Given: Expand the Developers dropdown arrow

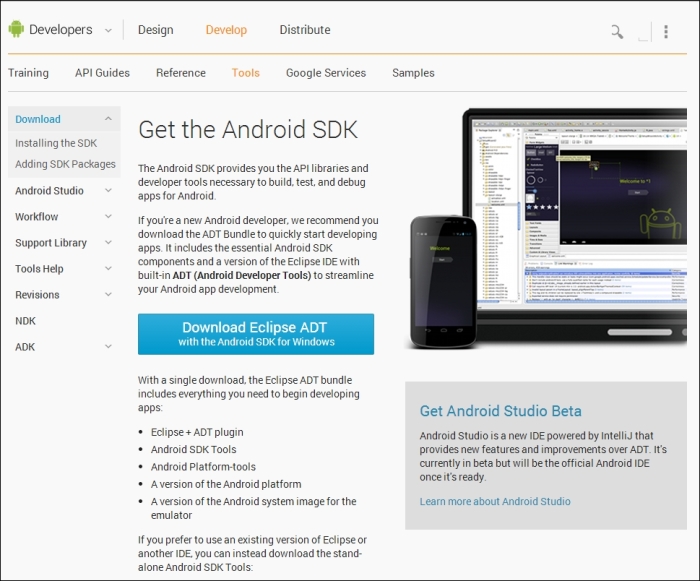Looking at the screenshot, I should click(x=108, y=31).
